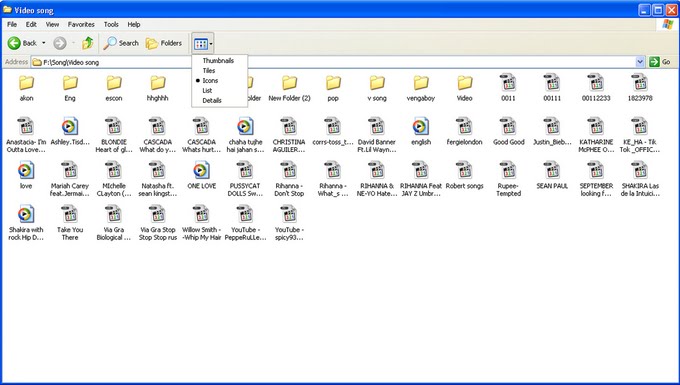Click the Back navigation button

pos(23,43)
